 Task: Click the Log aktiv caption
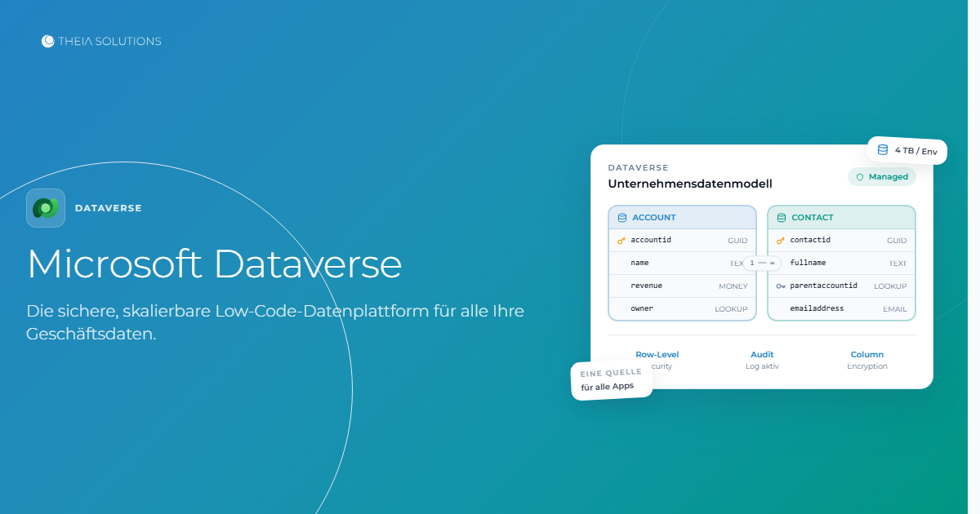tap(762, 366)
